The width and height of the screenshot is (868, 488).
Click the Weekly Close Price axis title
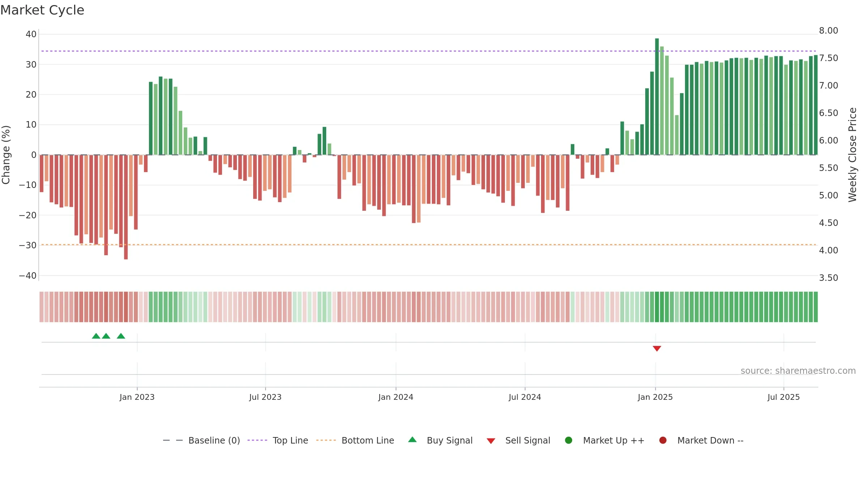[852, 155]
